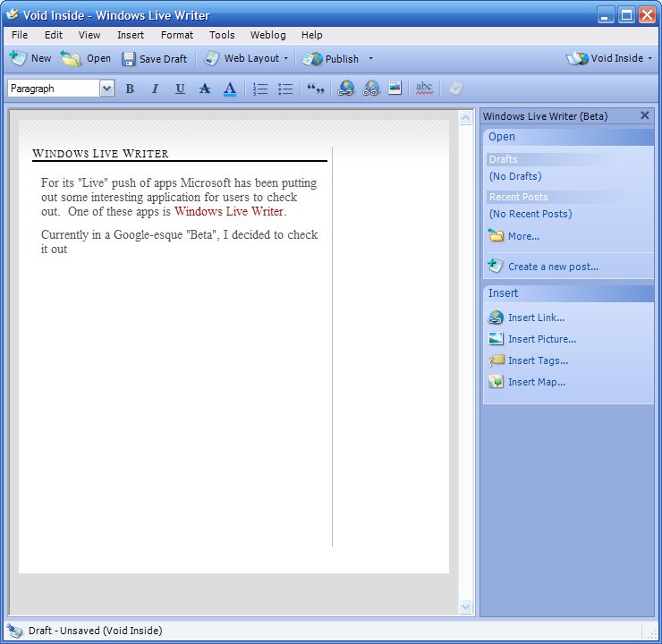Screen dimensions: 662x644
Task: Click the Open folder toolbar icon
Action: tap(70, 58)
